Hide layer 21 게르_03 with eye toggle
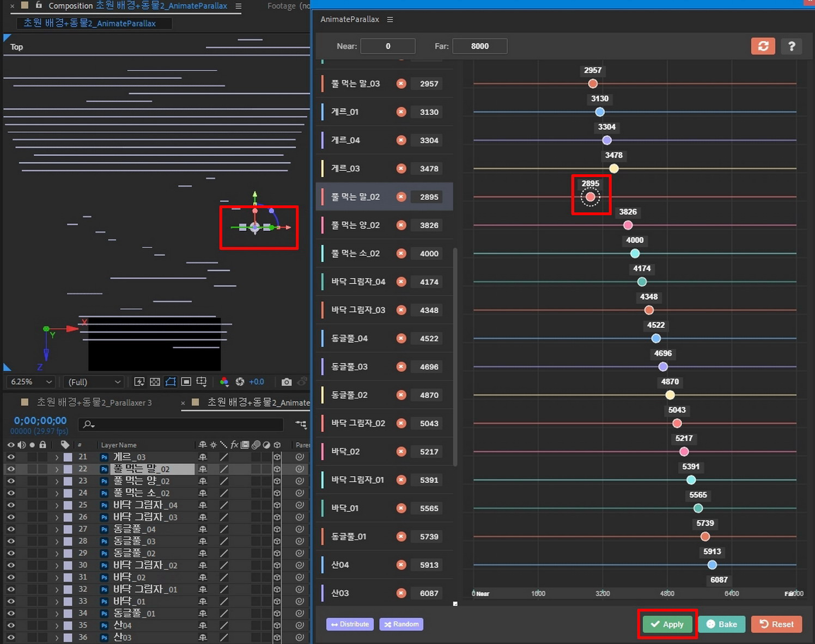 (x=11, y=457)
